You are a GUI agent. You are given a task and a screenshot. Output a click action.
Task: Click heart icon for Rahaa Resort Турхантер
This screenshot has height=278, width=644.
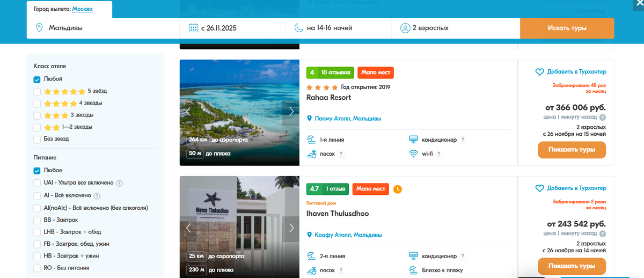[x=540, y=72]
